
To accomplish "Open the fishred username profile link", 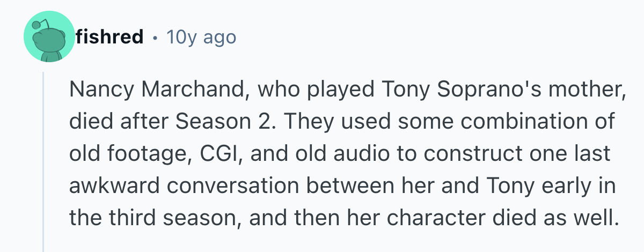I will (x=109, y=37).
